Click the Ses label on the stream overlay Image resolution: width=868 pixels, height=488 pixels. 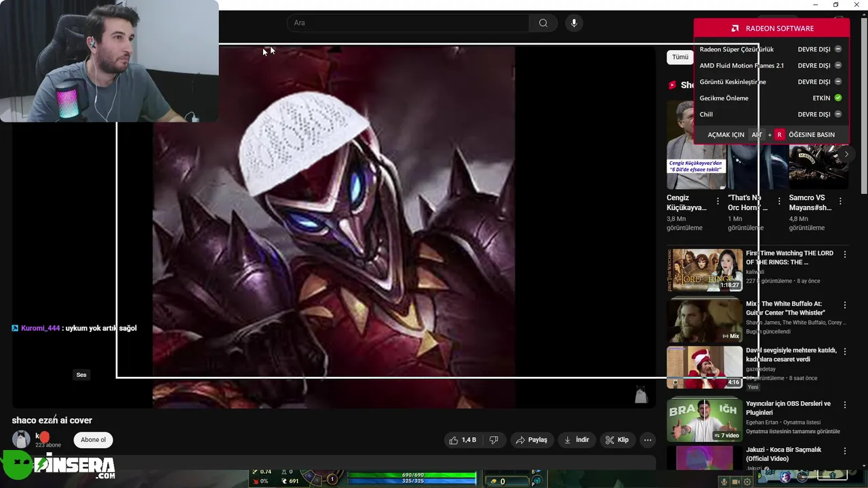pyautogui.click(x=81, y=375)
